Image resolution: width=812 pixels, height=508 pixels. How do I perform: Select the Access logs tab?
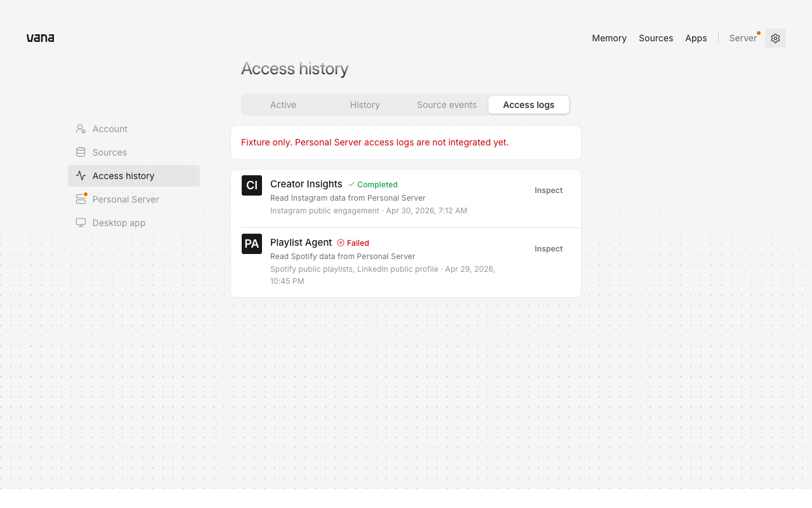[x=528, y=105]
